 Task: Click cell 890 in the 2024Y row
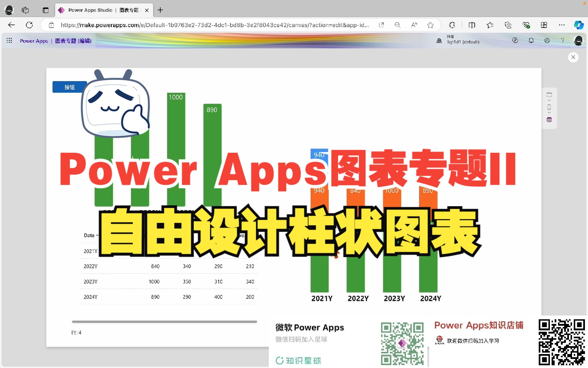pos(155,297)
